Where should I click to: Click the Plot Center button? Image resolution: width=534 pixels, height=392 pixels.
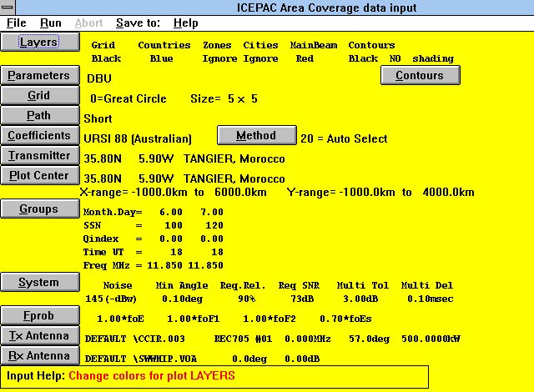39,176
